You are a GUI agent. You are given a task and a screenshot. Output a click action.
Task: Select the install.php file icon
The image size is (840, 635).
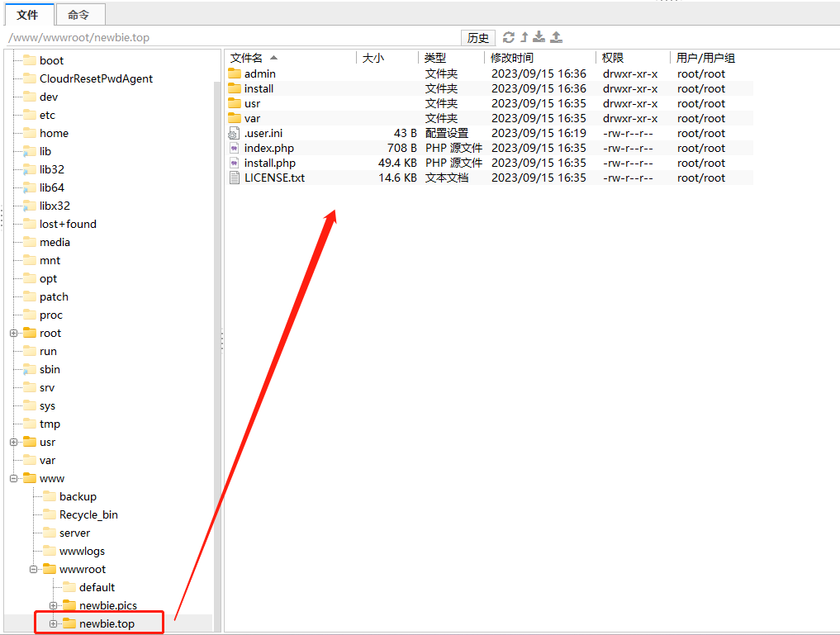(x=234, y=163)
